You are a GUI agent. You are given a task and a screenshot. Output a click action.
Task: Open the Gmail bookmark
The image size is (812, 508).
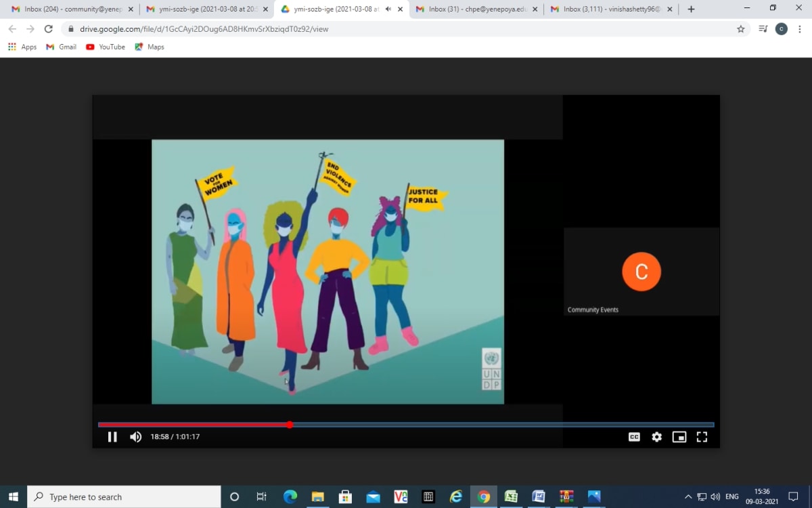coord(61,47)
